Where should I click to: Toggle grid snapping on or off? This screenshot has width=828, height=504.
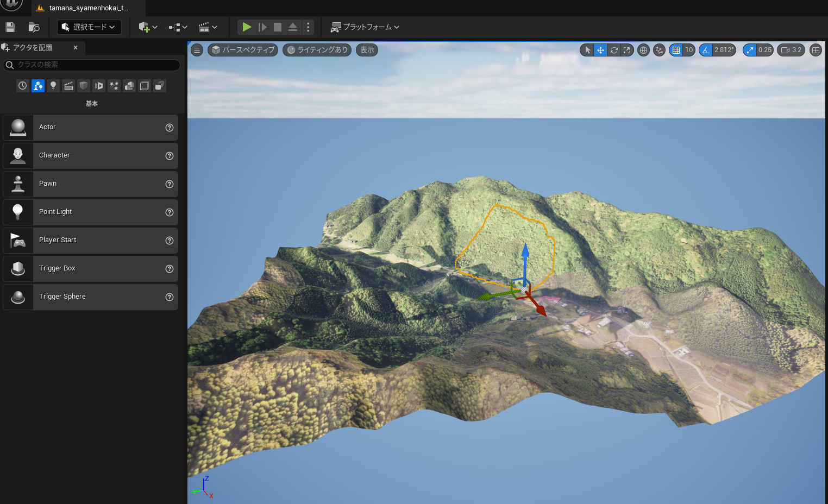click(x=676, y=50)
